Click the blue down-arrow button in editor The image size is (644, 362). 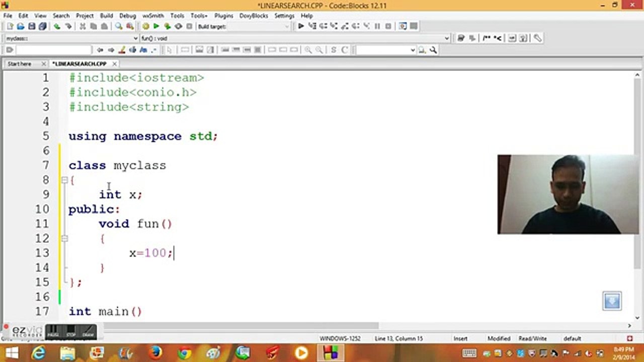click(612, 301)
